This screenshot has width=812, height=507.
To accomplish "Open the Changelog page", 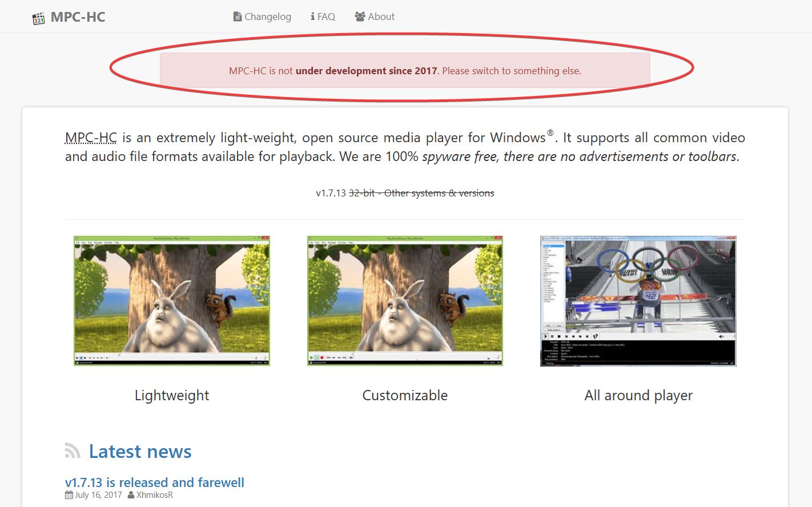I will [x=262, y=17].
